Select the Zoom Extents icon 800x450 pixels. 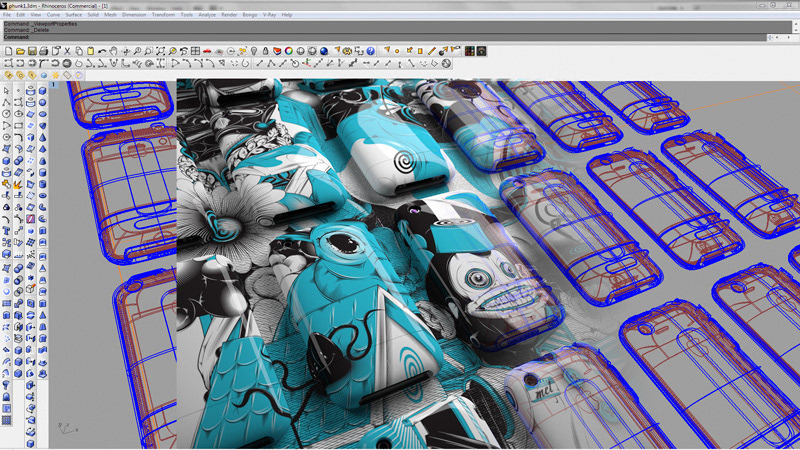click(160, 51)
